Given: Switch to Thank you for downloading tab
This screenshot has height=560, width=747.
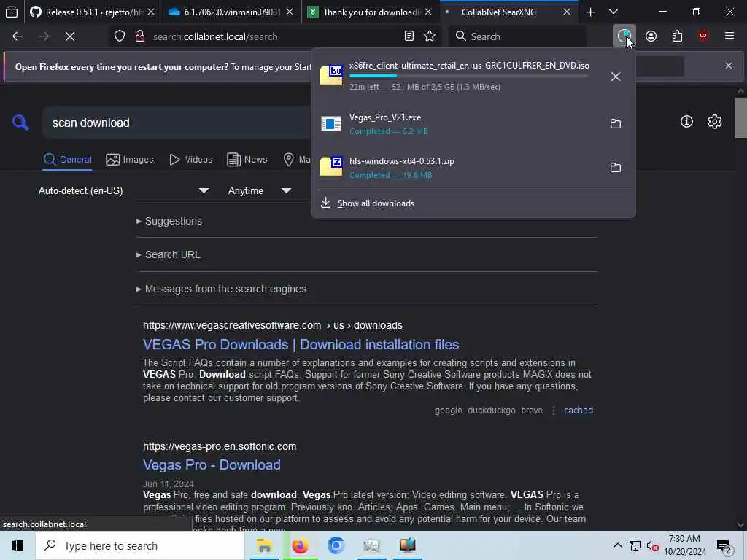Looking at the screenshot, I should click(370, 12).
